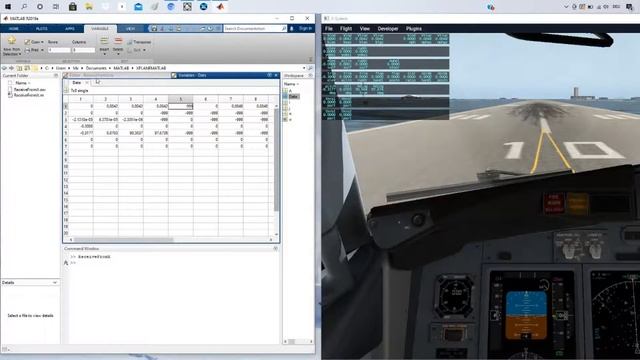Open Microsoft Store from taskbar
Screen dimensions: 640x360
click(73, 7)
